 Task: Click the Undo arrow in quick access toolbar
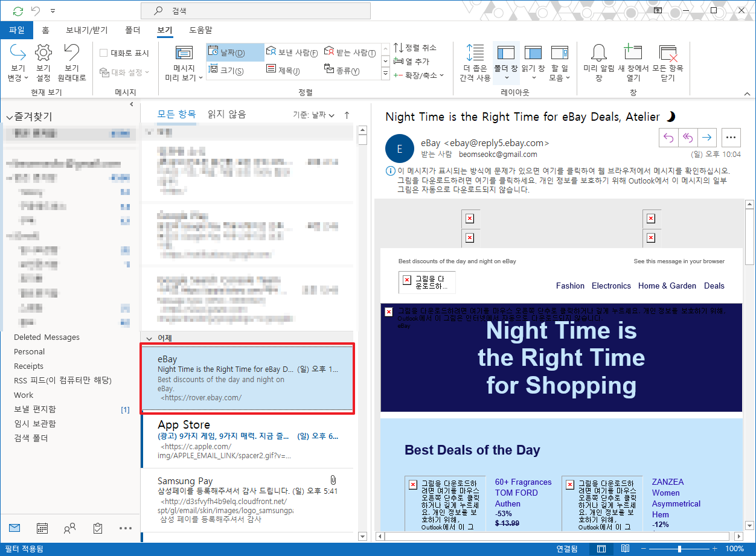pos(36,11)
